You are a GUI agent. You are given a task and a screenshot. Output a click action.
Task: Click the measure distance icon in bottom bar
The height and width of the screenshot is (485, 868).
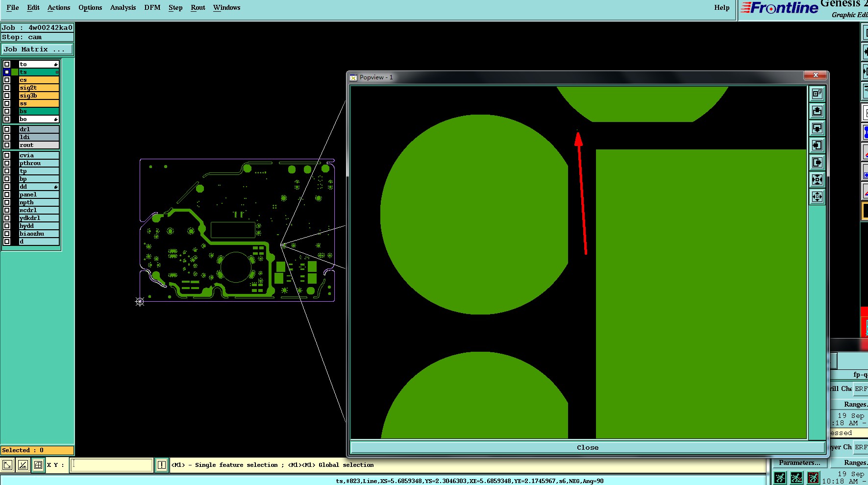click(x=7, y=465)
